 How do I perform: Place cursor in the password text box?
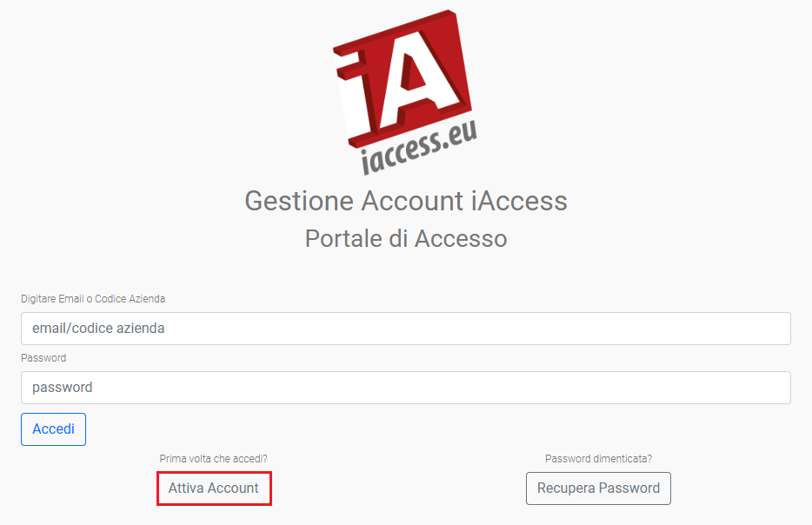[406, 388]
